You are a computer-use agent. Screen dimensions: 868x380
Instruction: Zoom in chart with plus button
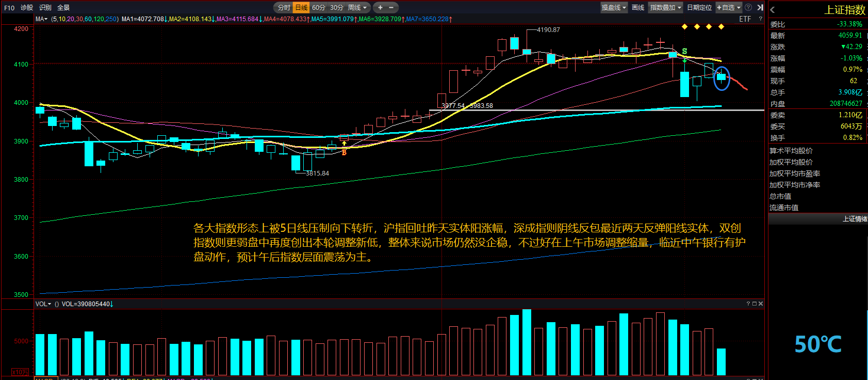click(380, 7)
